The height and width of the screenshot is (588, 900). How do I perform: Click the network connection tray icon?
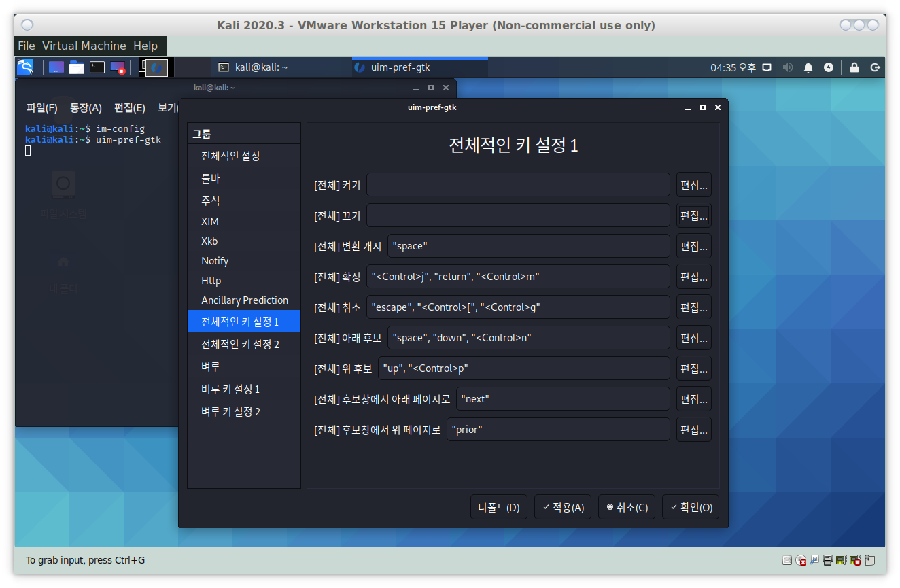coord(767,67)
